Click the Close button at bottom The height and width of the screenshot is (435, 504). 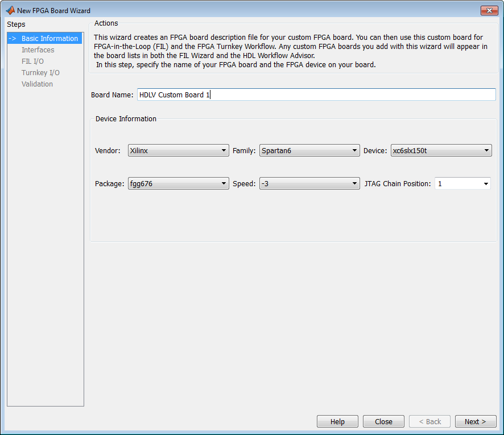[383, 421]
